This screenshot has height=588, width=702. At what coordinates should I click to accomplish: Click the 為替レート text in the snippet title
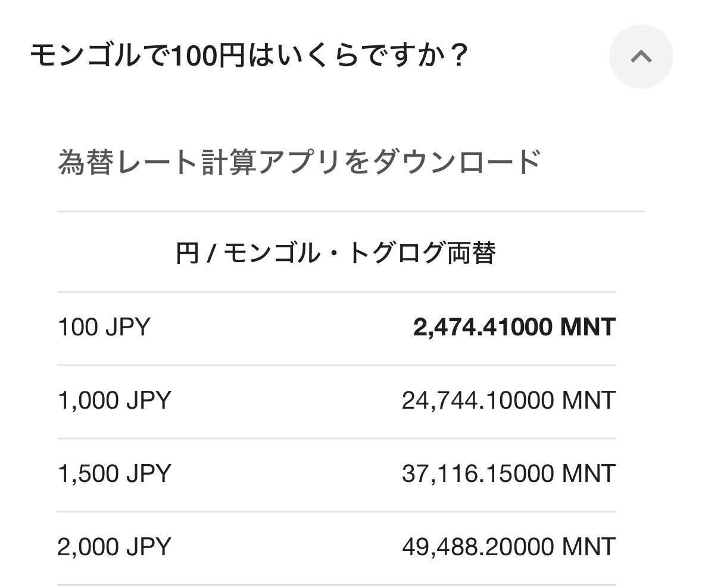click(x=128, y=161)
